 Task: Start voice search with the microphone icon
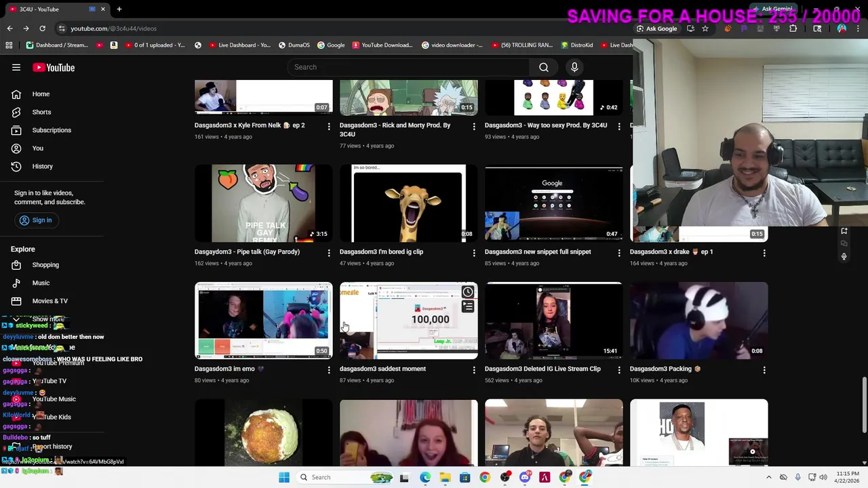(574, 67)
